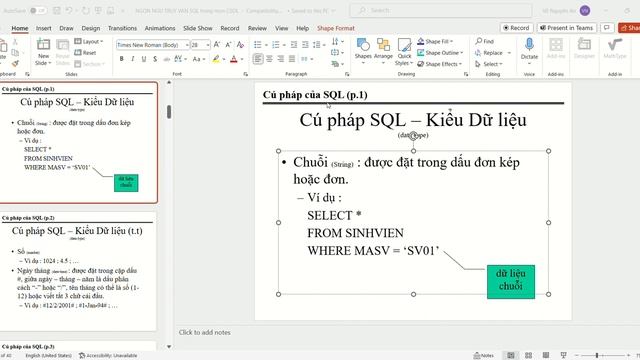
Task: Open the Shapes gallery
Action: coord(363,51)
